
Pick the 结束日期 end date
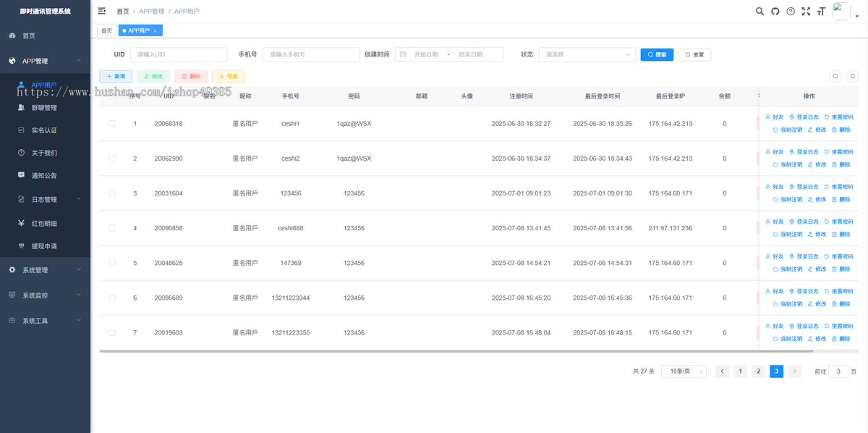tap(471, 54)
